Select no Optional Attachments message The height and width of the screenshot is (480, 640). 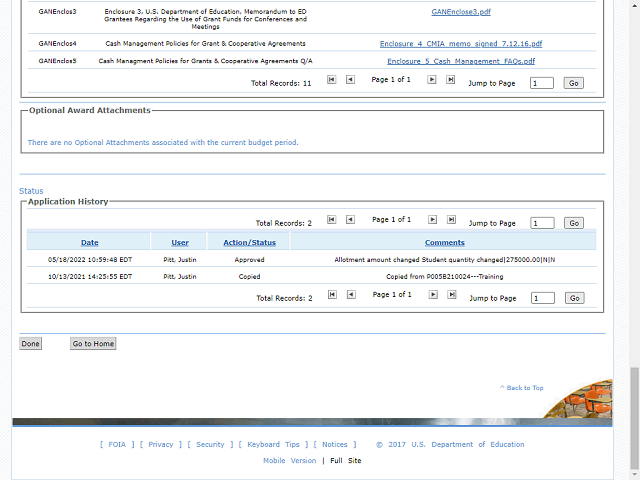point(163,142)
